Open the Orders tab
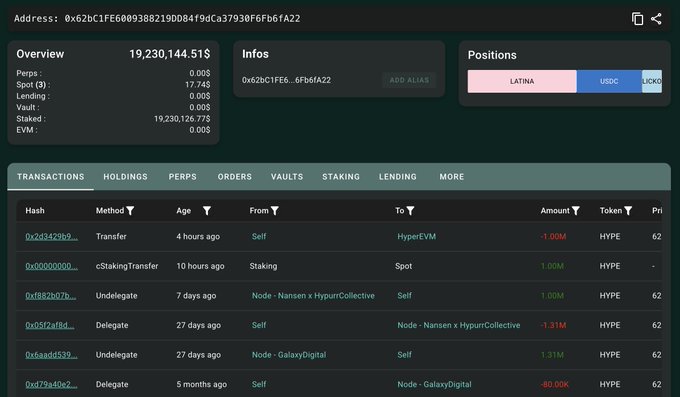The height and width of the screenshot is (397, 680). pos(235,177)
